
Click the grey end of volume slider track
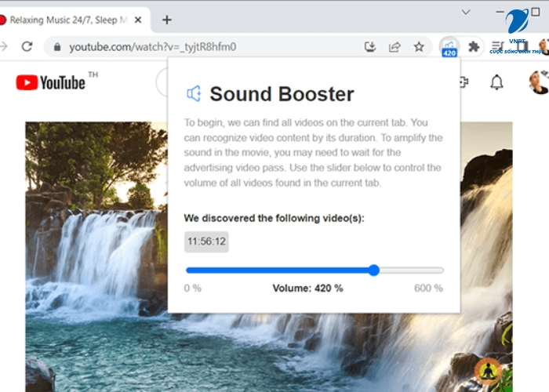click(x=412, y=270)
